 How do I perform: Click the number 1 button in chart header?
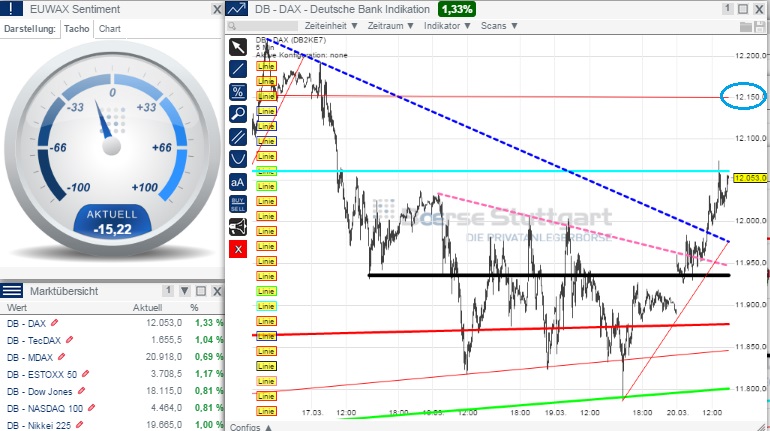pos(727,9)
